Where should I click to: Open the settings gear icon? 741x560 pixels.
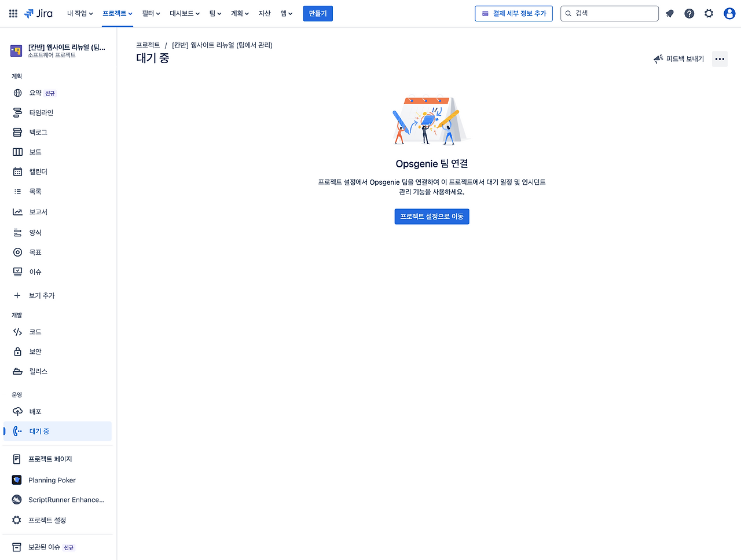(709, 13)
